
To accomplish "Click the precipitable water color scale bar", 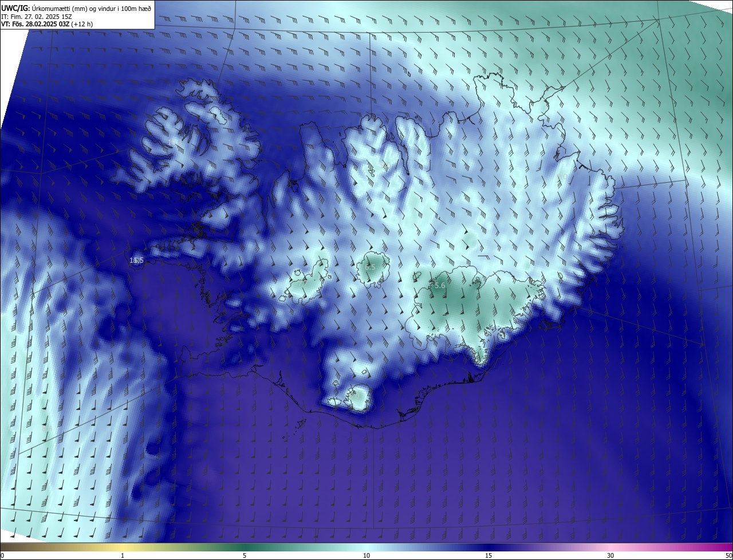I will tap(366, 547).
